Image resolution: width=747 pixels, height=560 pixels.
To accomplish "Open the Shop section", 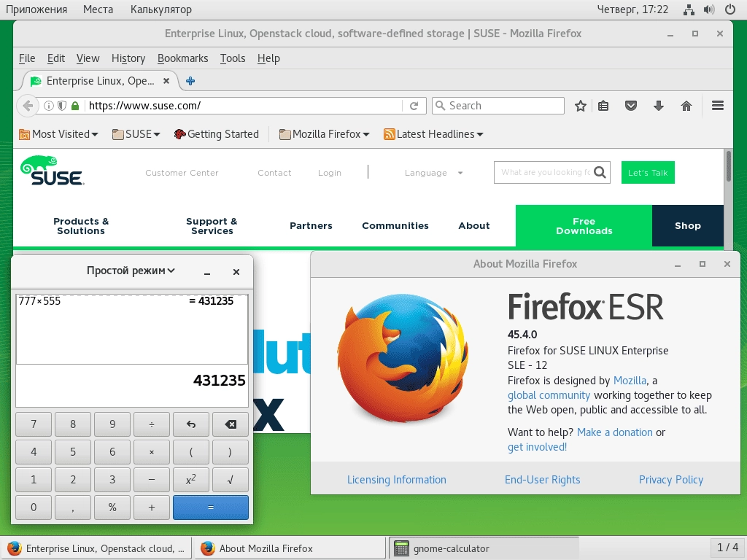I will 687,226.
